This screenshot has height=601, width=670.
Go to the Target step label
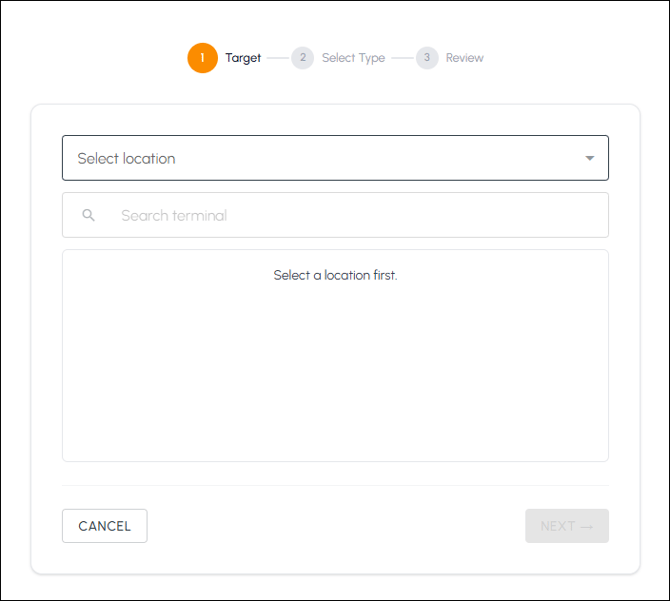(x=243, y=58)
